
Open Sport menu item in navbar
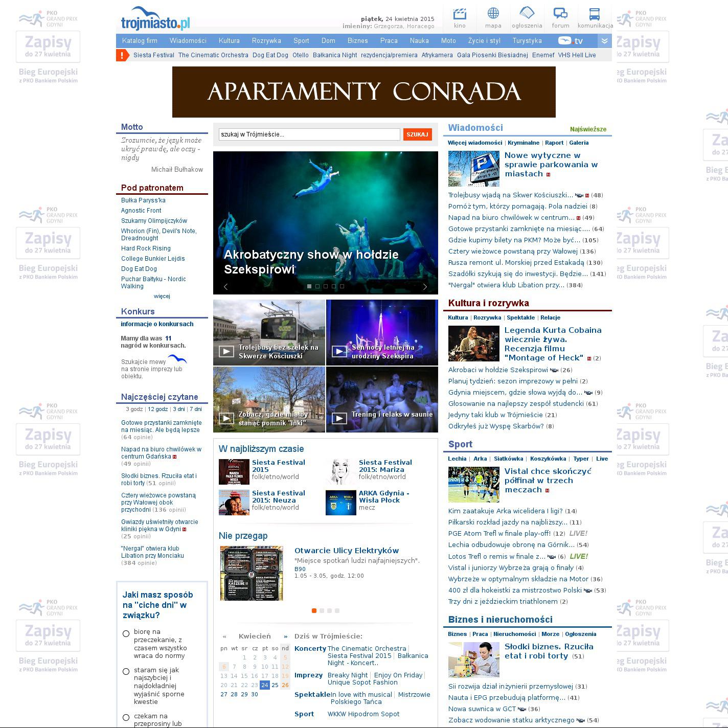pos(301,41)
